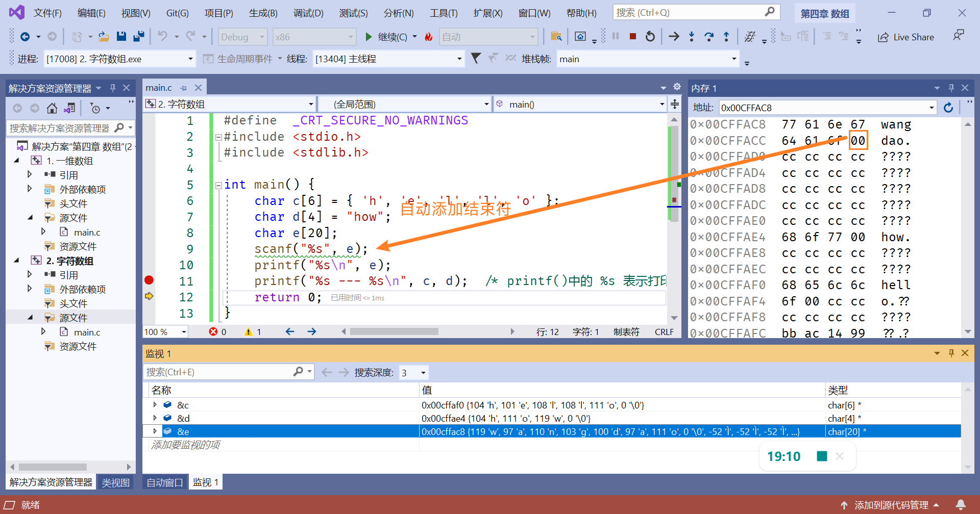Image resolution: width=980 pixels, height=514 pixels.
Task: Click Hot Reload flame icon
Action: click(x=429, y=36)
